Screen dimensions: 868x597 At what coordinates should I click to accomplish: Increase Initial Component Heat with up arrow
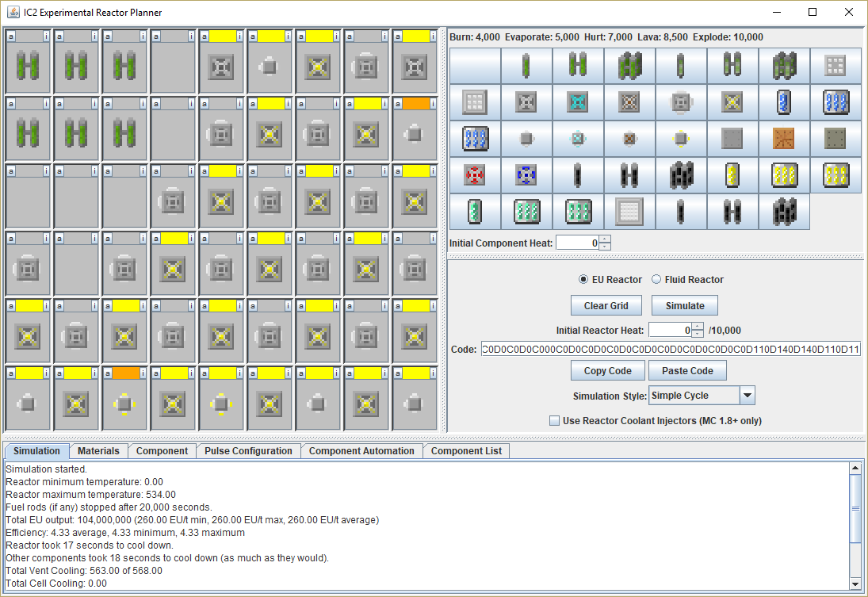tap(605, 239)
